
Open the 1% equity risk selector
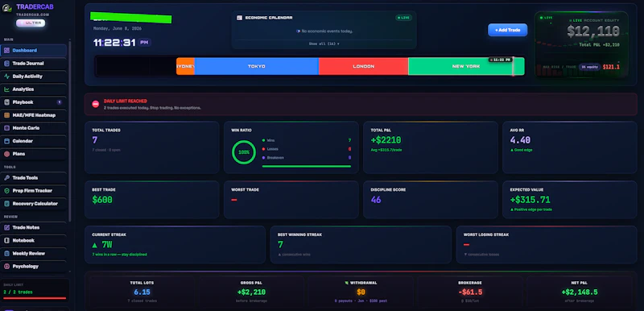click(589, 67)
